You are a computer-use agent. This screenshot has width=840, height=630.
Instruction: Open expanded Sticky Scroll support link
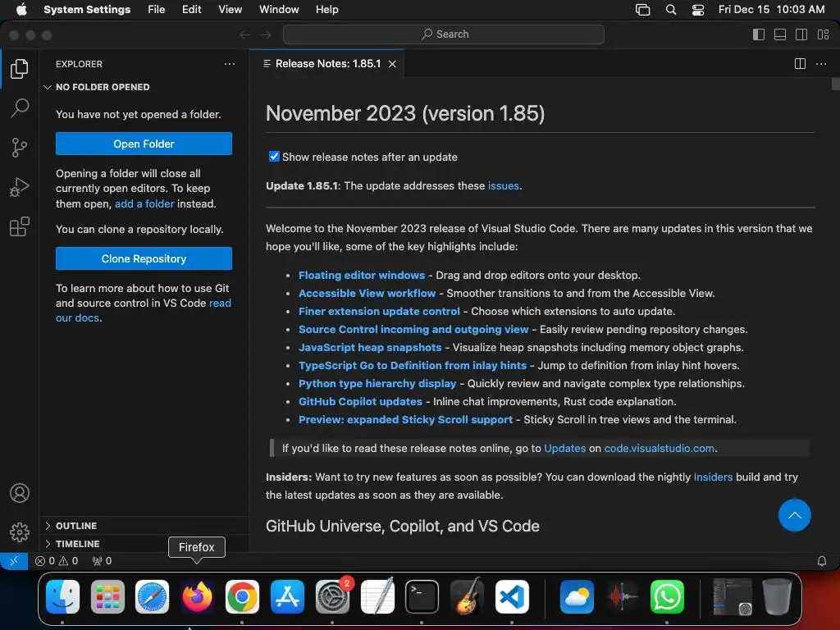[405, 419]
